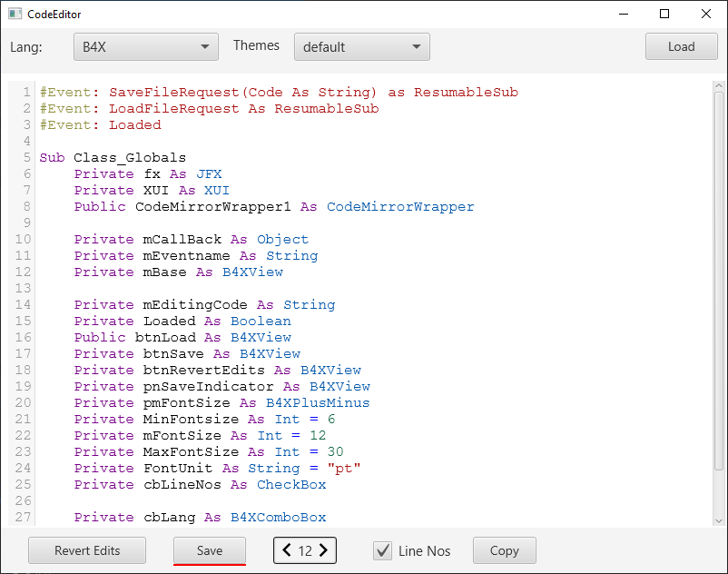Image resolution: width=728 pixels, height=574 pixels.
Task: Open the Lang combo box showing B4X
Action: pos(146,47)
